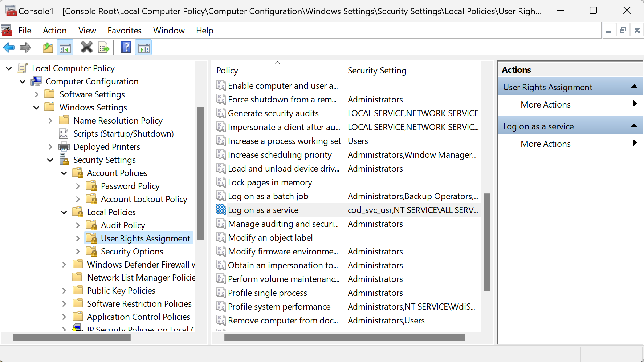Click the Export List toolbar icon
The height and width of the screenshot is (362, 644).
click(104, 48)
